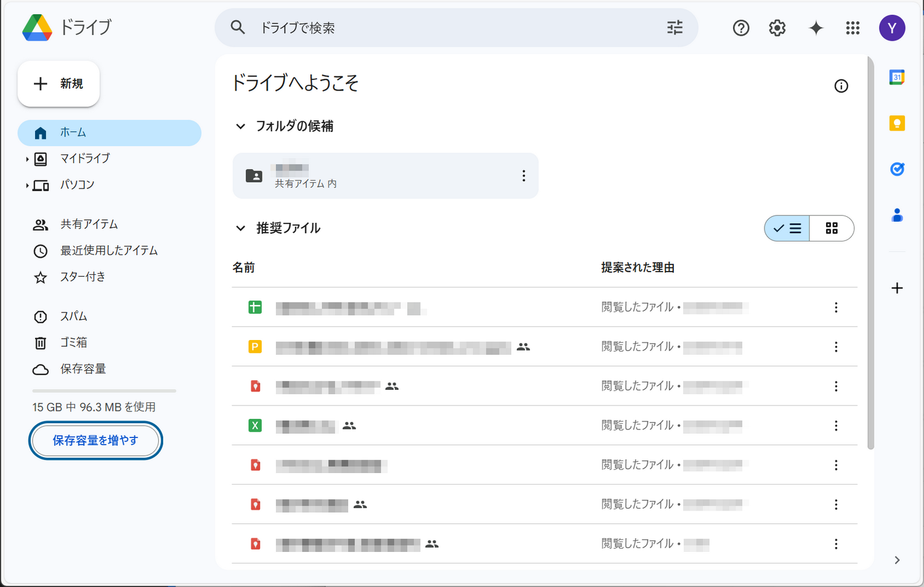
Task: Open the Google Calendar side panel
Action: coord(898,76)
